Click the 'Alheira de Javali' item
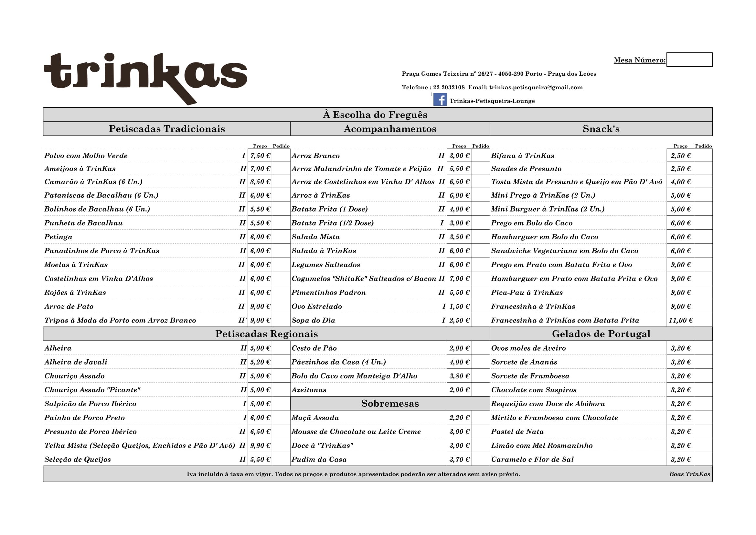This screenshot has width=756, height=535. tap(76, 362)
